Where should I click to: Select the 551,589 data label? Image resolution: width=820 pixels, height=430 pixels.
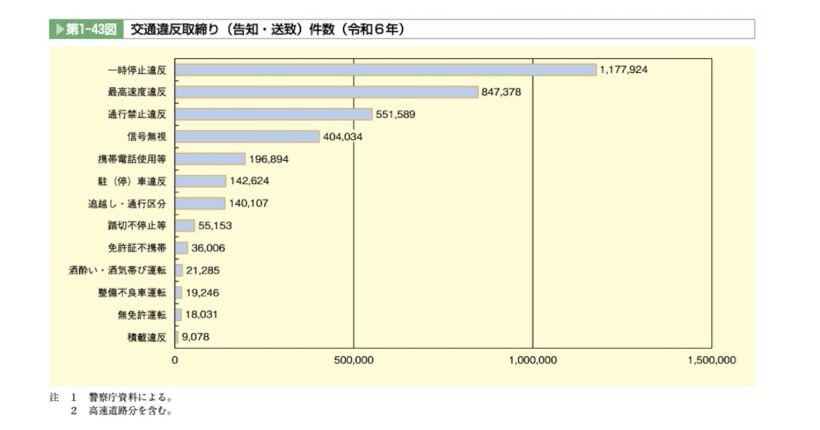(x=402, y=115)
